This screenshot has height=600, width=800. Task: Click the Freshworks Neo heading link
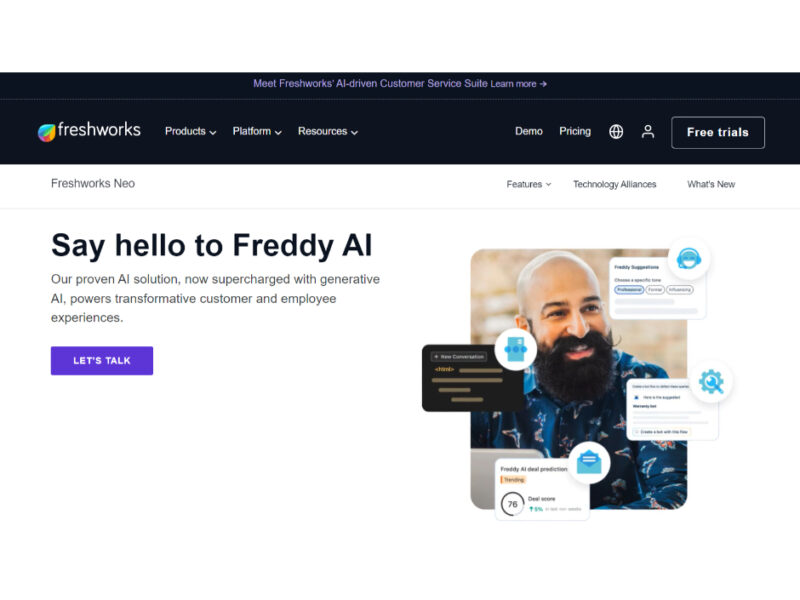[x=93, y=184]
